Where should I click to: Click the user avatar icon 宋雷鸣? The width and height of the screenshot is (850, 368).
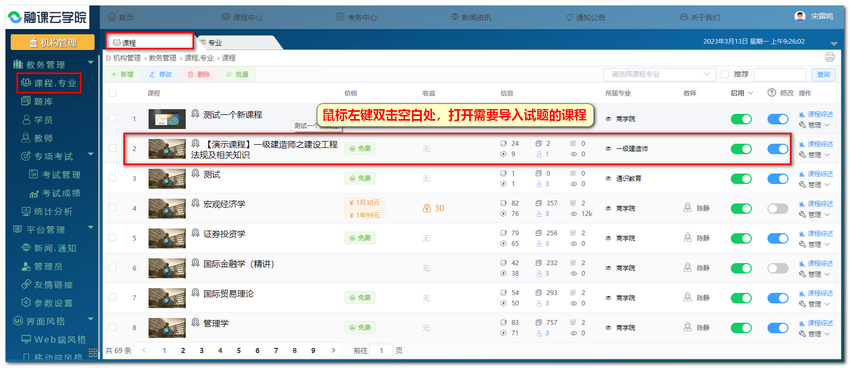(x=800, y=17)
